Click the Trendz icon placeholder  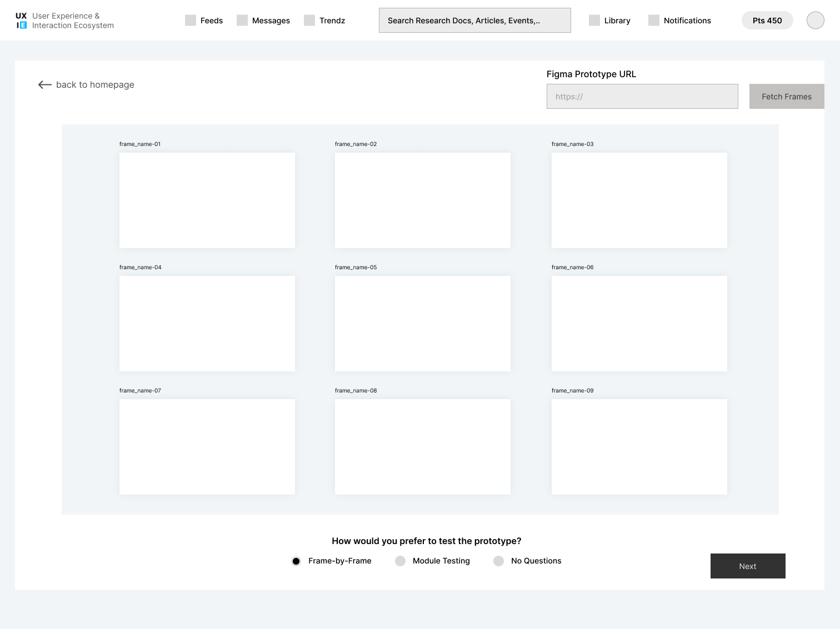(x=309, y=21)
